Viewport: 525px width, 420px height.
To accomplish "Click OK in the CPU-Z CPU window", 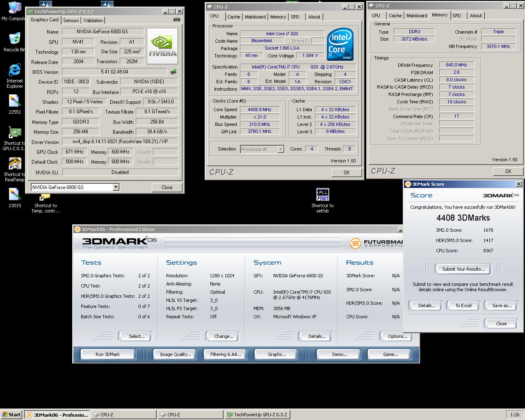I will pos(347,172).
